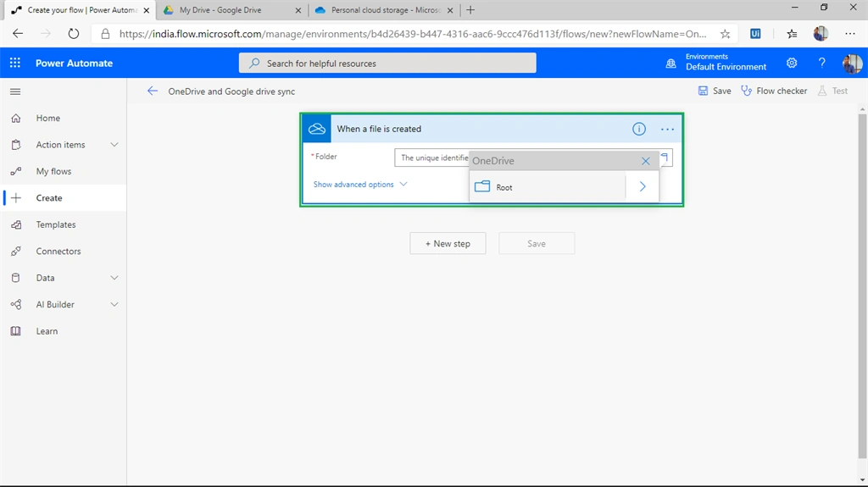The width and height of the screenshot is (868, 487).
Task: Click the Data cylinder icon
Action: [16, 277]
